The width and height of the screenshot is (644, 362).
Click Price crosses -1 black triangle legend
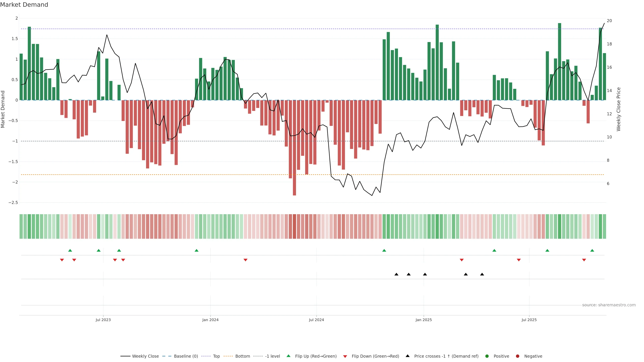(x=408, y=356)
